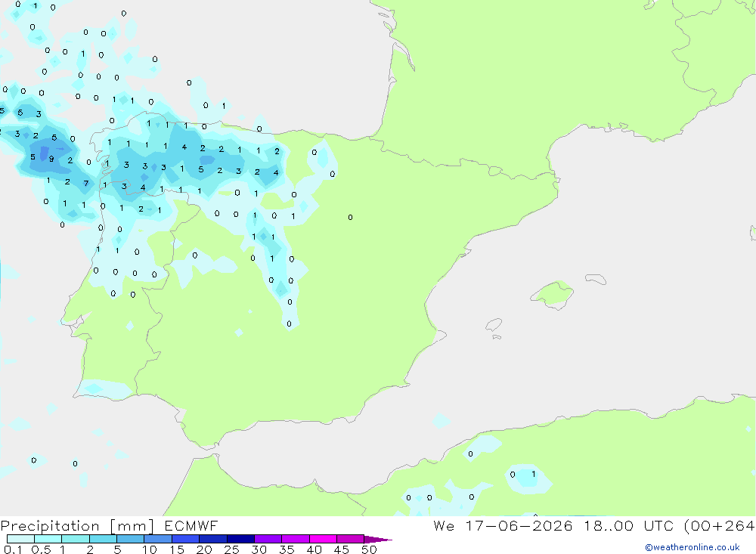Click the '50' legend scale label
Viewport: 756px width, 554px height.
[369, 549]
